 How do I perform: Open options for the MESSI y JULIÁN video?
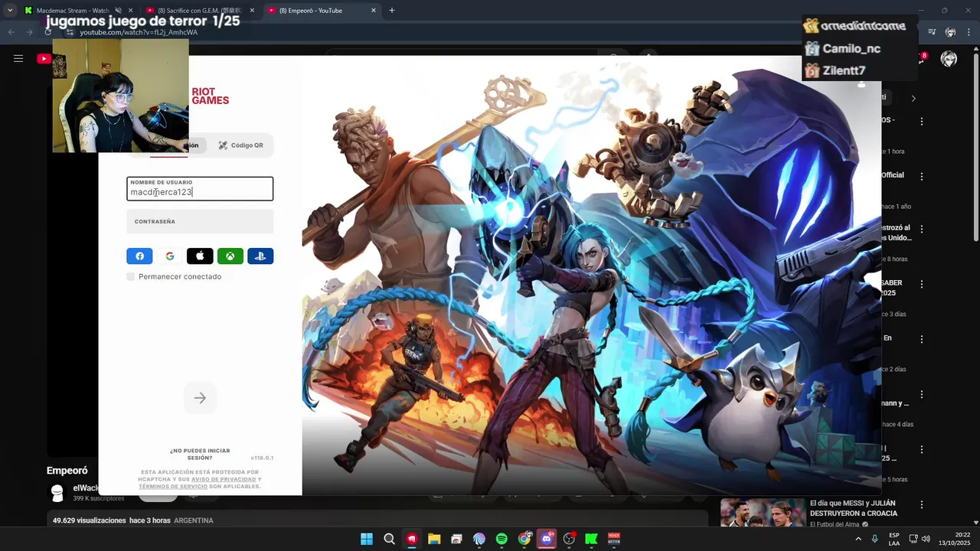pyautogui.click(x=922, y=504)
